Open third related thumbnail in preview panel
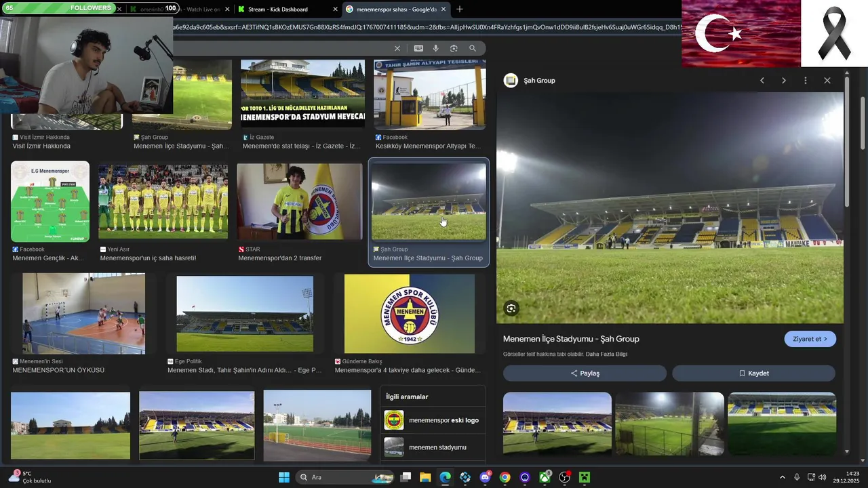This screenshot has height=488, width=868. click(782, 424)
